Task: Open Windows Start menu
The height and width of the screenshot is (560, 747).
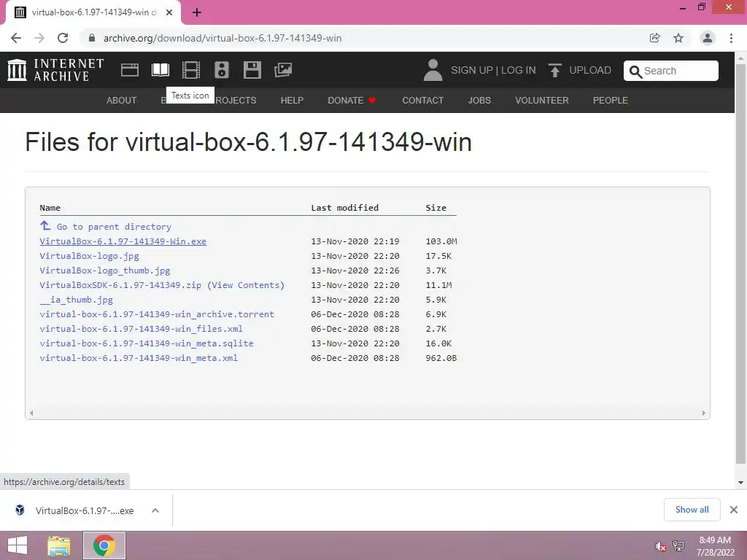Action: tap(18, 545)
